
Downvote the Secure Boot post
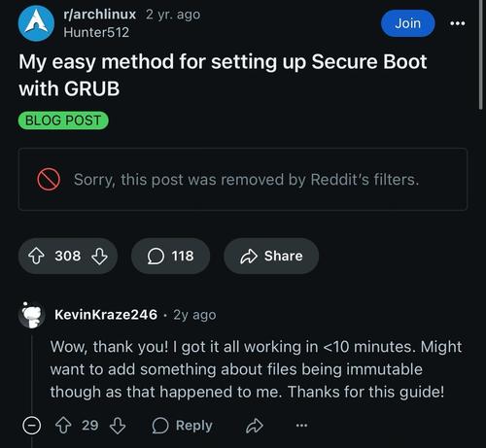click(x=99, y=256)
